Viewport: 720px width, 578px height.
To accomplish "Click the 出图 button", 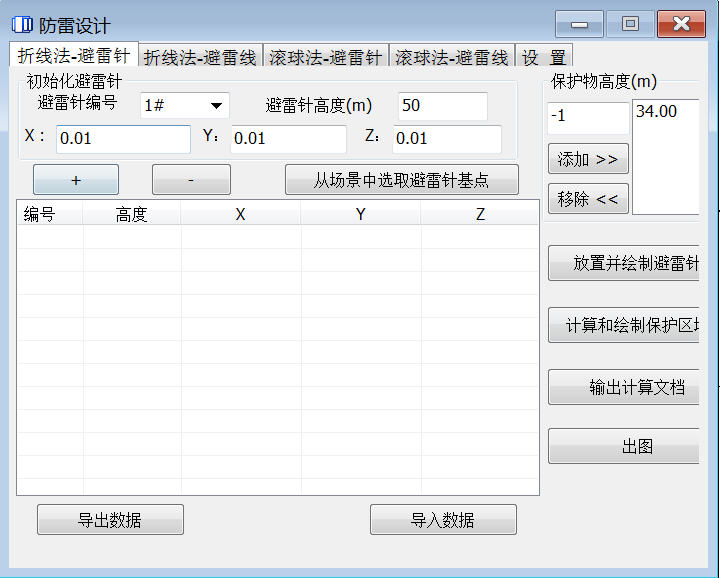I will click(x=624, y=446).
